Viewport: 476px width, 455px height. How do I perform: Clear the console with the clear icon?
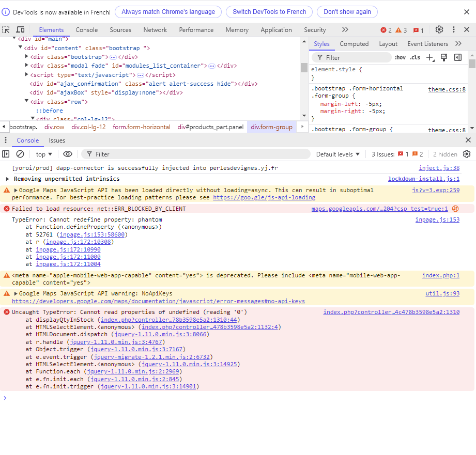[x=20, y=154]
